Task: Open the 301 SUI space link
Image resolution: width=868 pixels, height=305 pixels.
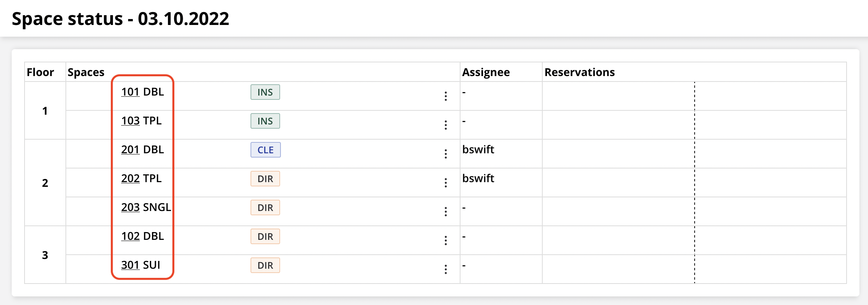Action: 130,265
